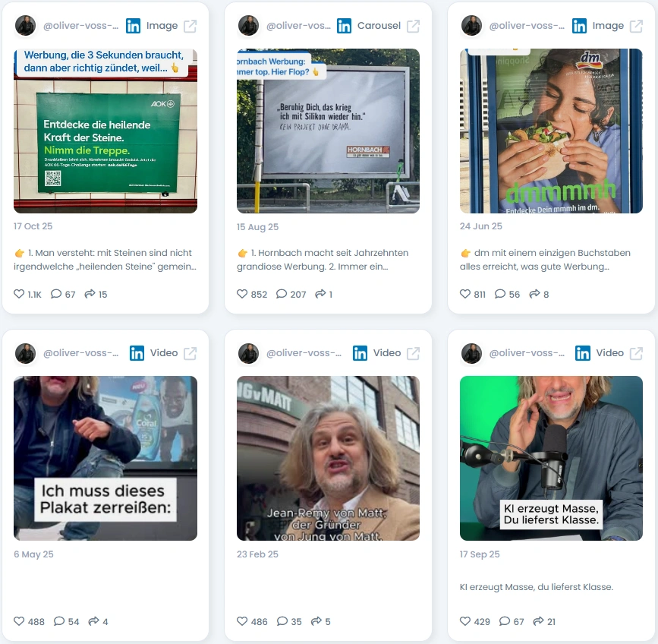Open @oliver-voss handle on 17 Oct 25 post
The width and height of the screenshot is (658, 644).
click(x=81, y=26)
